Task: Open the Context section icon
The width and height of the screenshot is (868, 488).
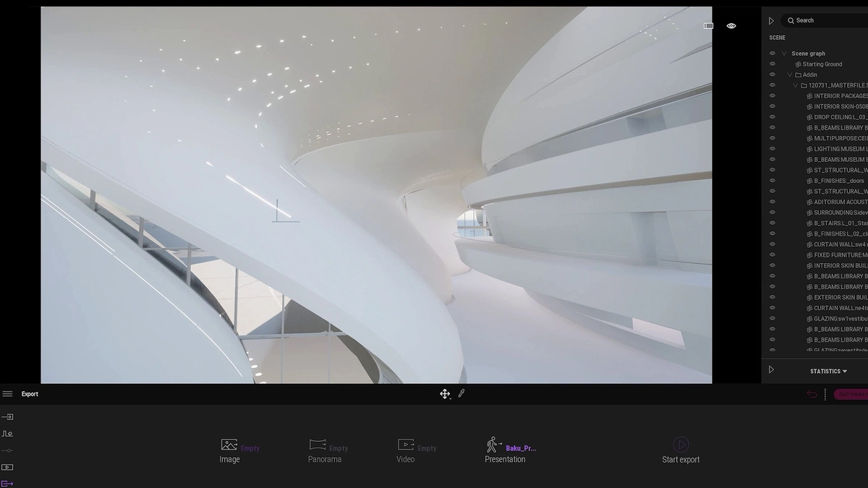Action: (x=7, y=434)
